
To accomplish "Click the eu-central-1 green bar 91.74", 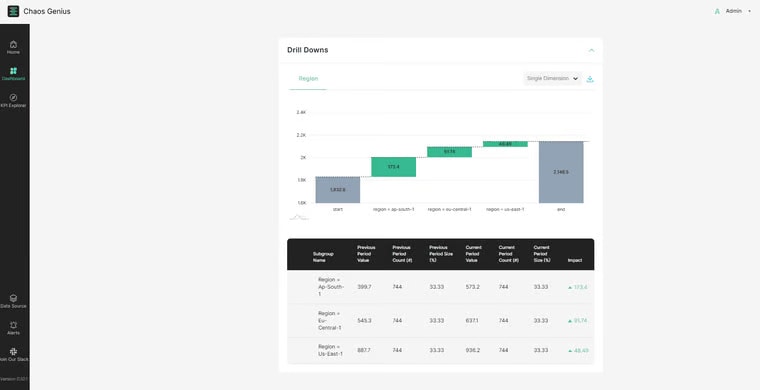I will [x=449, y=152].
